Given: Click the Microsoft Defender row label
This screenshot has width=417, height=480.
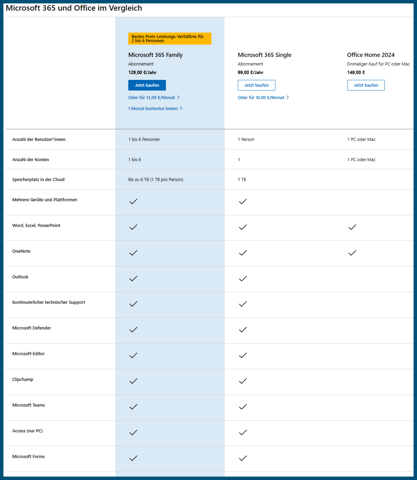Looking at the screenshot, I should (x=32, y=328).
